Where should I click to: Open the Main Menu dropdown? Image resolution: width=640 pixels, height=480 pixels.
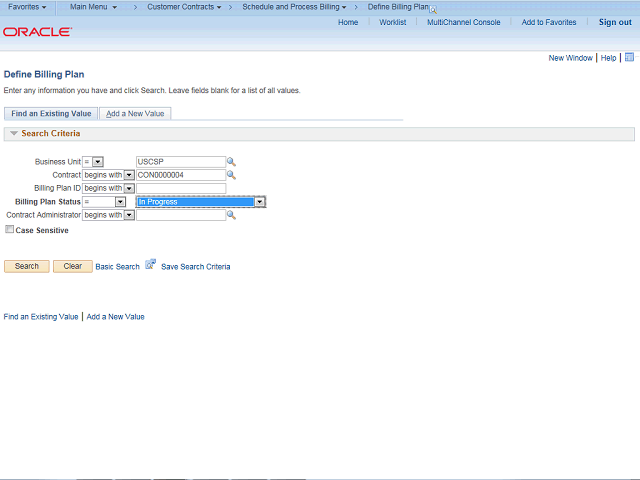tap(93, 7)
